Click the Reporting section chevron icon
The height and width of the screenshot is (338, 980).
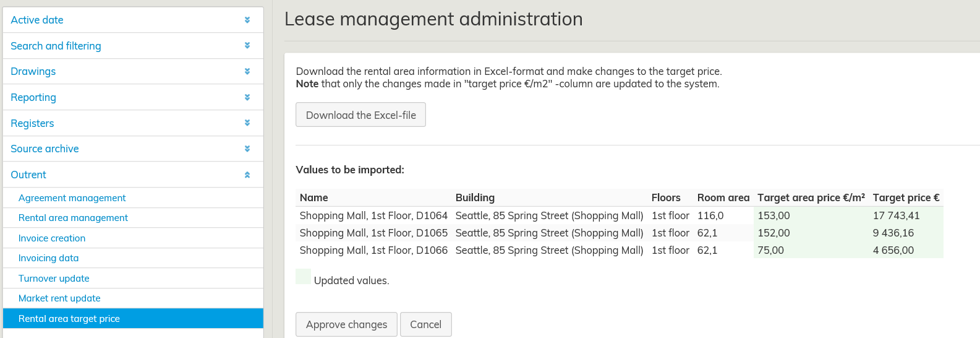click(247, 97)
